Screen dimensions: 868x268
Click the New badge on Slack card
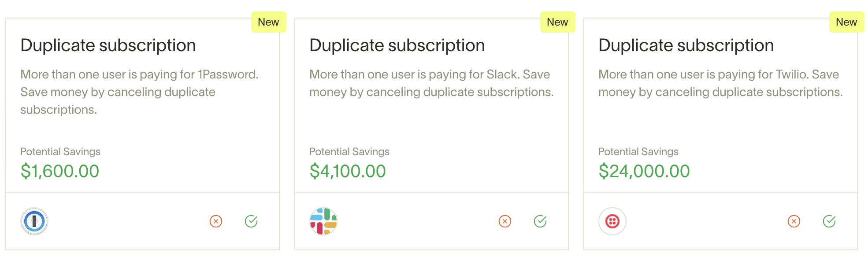[x=557, y=22]
